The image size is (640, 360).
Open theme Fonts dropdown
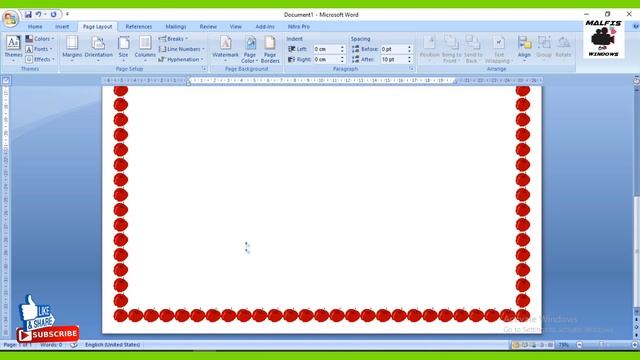39,49
